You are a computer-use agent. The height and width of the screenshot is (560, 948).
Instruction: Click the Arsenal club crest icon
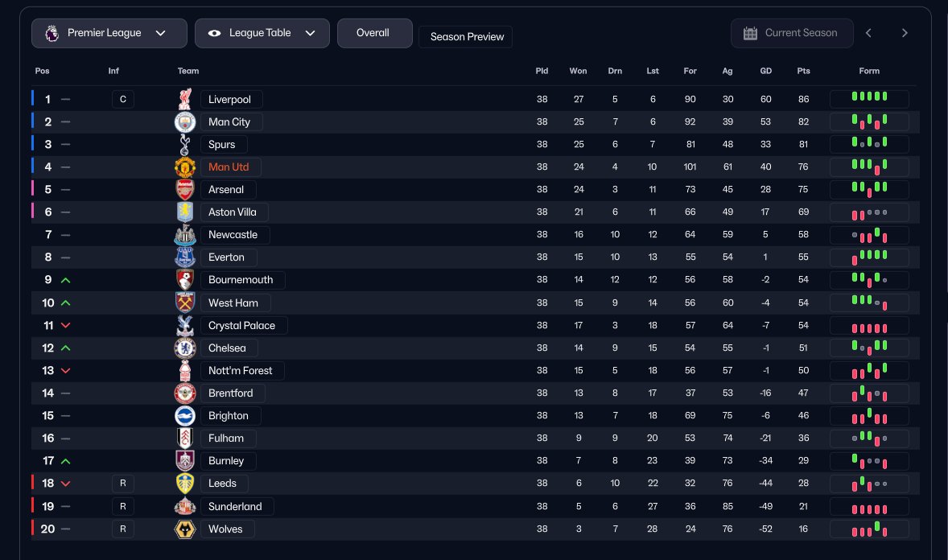[185, 190]
